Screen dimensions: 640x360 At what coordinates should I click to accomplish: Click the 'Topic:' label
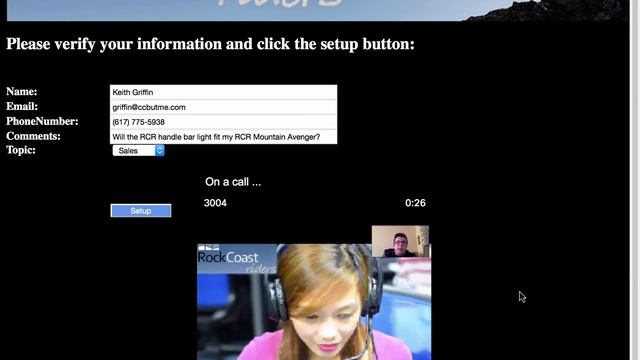coord(21,150)
